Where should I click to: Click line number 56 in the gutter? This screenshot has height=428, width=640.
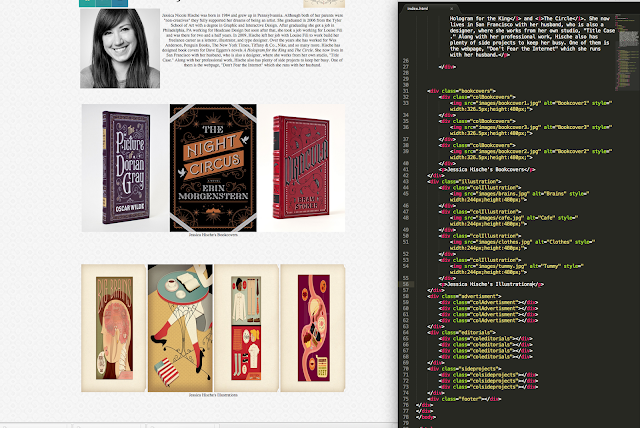tap(405, 284)
